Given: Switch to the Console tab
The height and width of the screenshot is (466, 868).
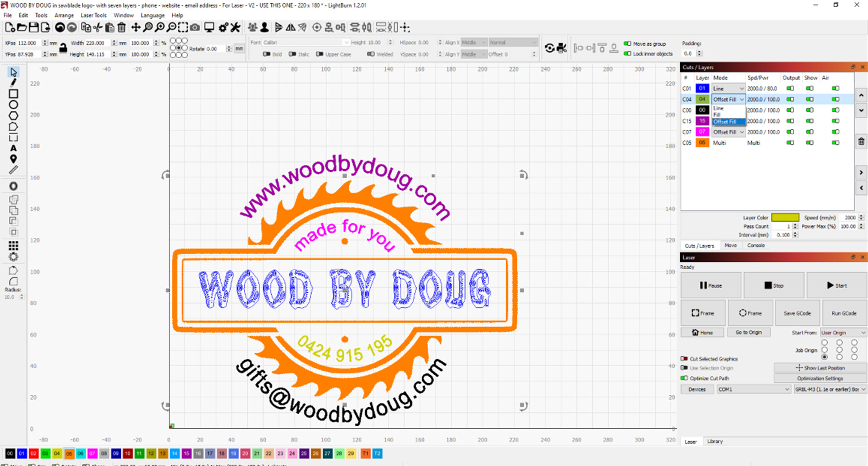Looking at the screenshot, I should (x=756, y=245).
